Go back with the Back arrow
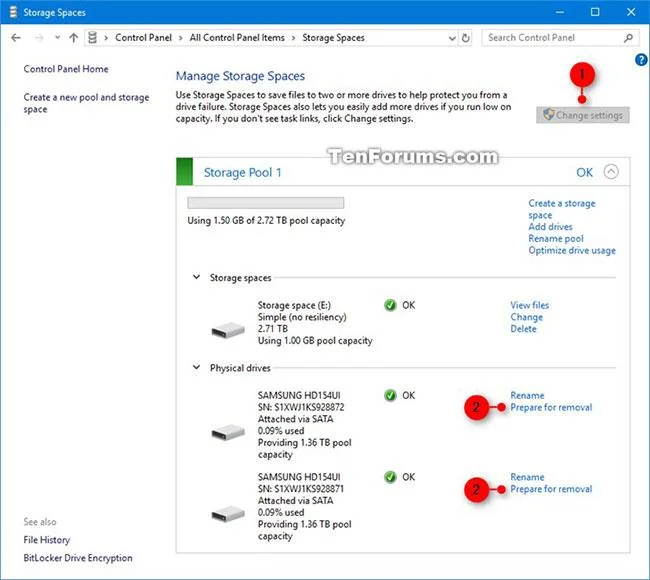This screenshot has width=650, height=580. click(x=16, y=38)
